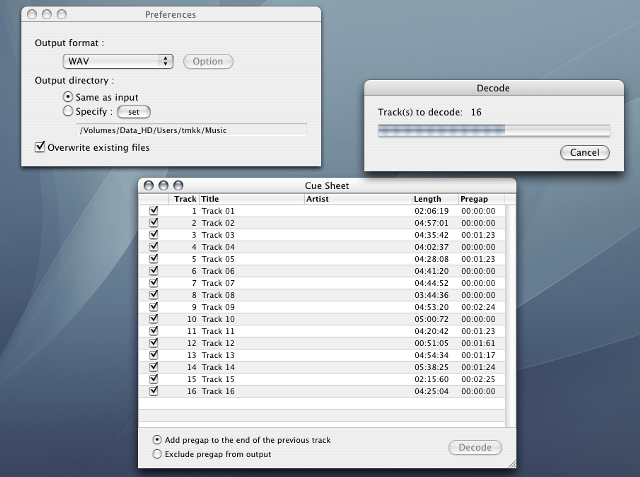640x477 pixels.
Task: Uncheck the checkbox for Track 15
Action: (x=153, y=379)
